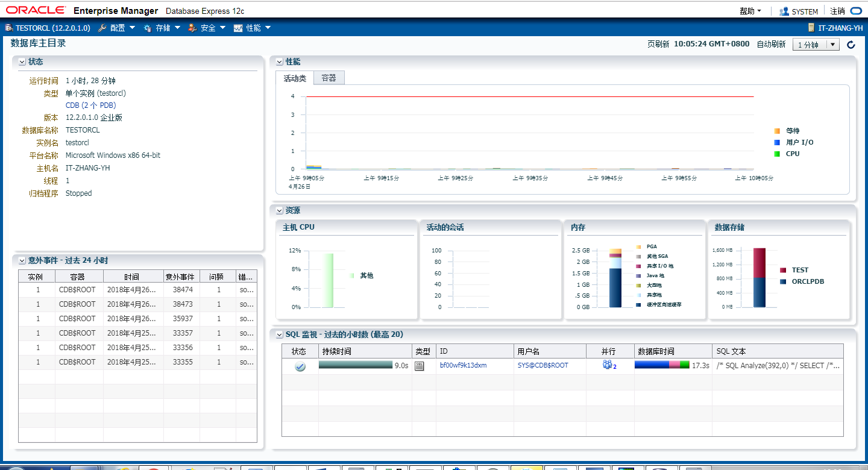Click the CPU legend swatch
Image resolution: width=868 pixels, height=470 pixels.
[777, 154]
